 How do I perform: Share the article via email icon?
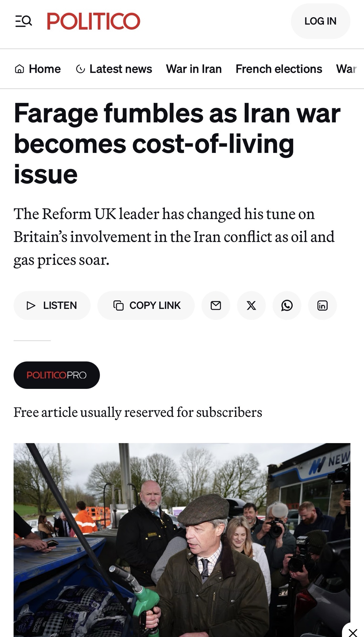216,305
